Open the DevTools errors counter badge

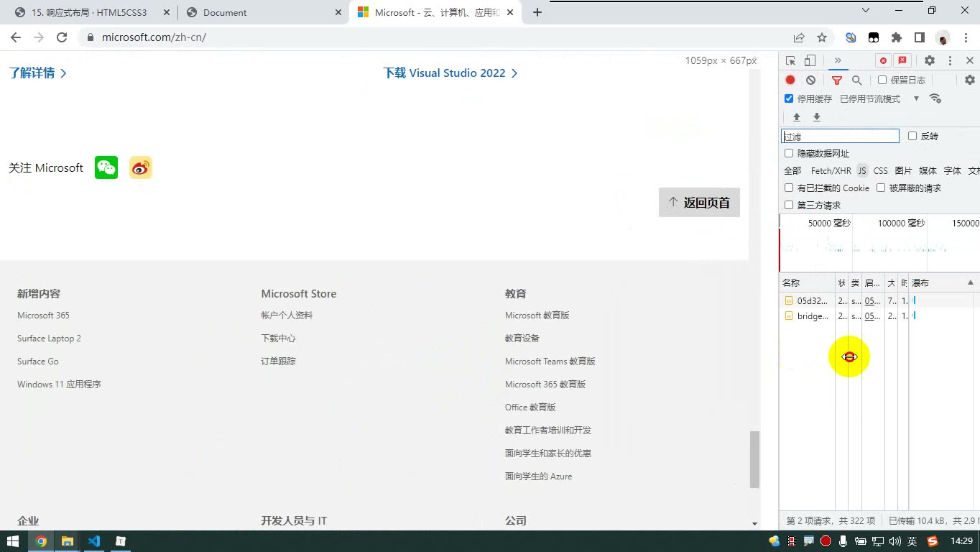[884, 61]
